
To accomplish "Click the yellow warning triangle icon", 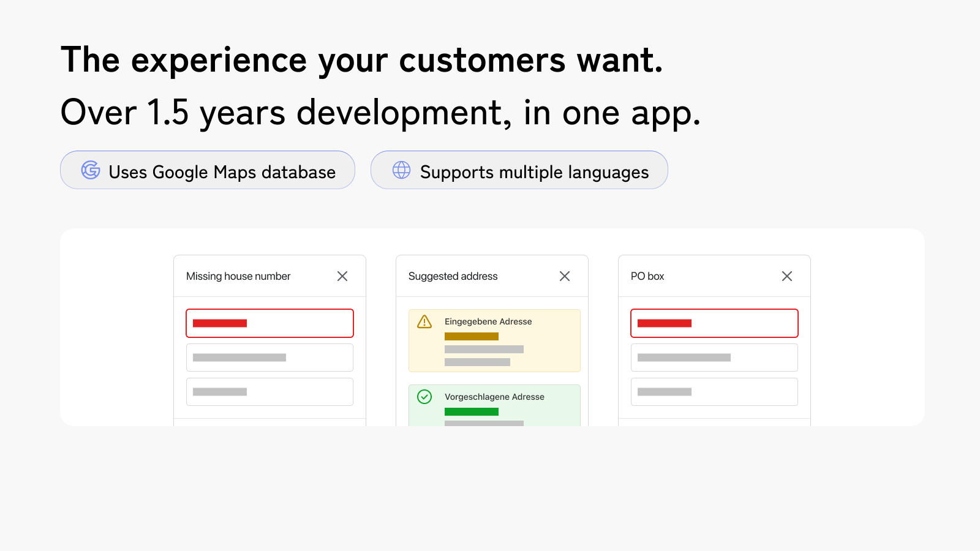I will tap(424, 322).
